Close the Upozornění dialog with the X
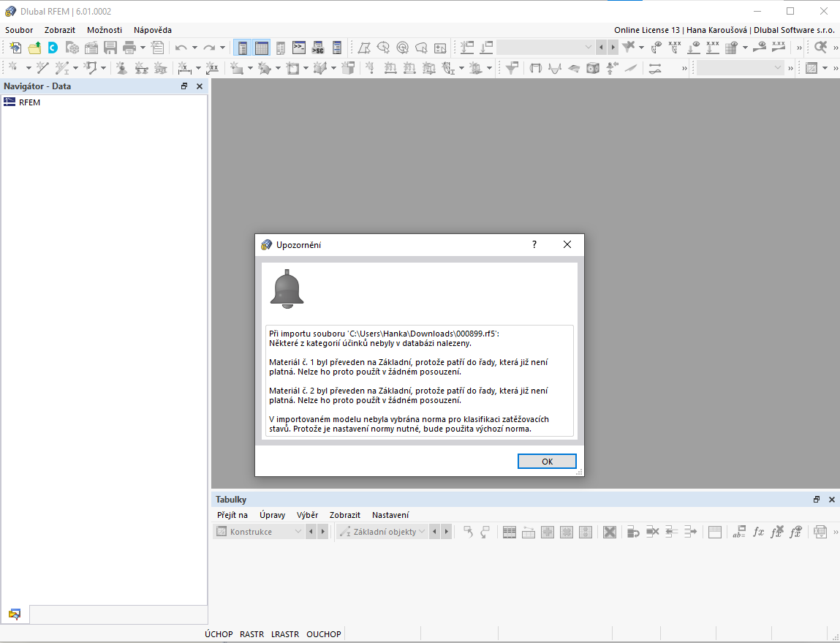 pyautogui.click(x=567, y=244)
